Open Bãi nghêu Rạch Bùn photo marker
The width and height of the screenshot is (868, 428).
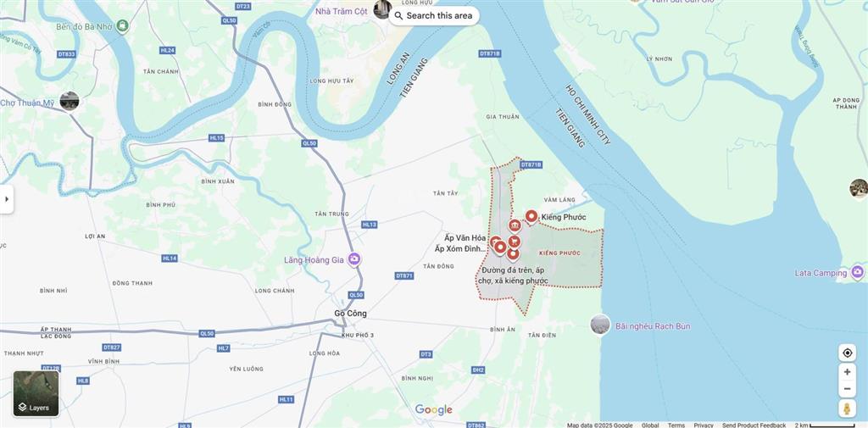(x=600, y=325)
